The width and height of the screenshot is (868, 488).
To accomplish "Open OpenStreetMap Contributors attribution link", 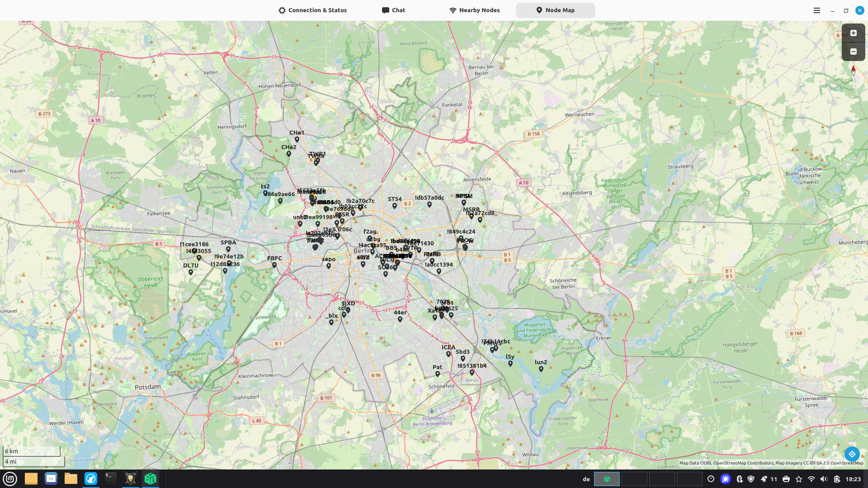I will coord(743,463).
